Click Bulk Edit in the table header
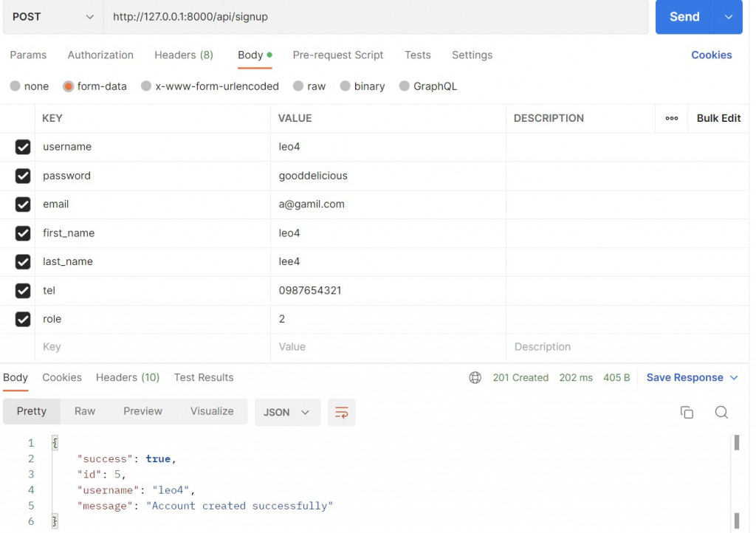Image resolution: width=756 pixels, height=533 pixels. (x=718, y=119)
